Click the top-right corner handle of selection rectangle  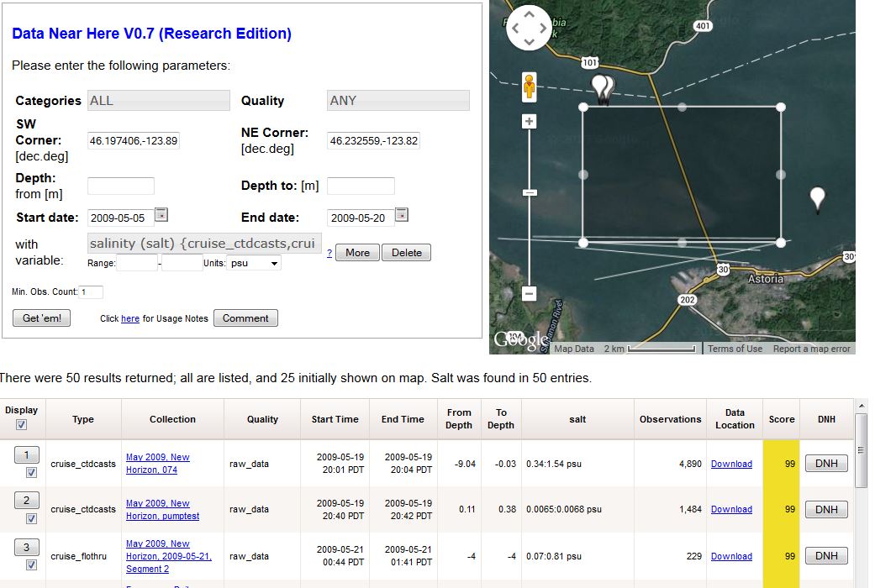pos(781,107)
